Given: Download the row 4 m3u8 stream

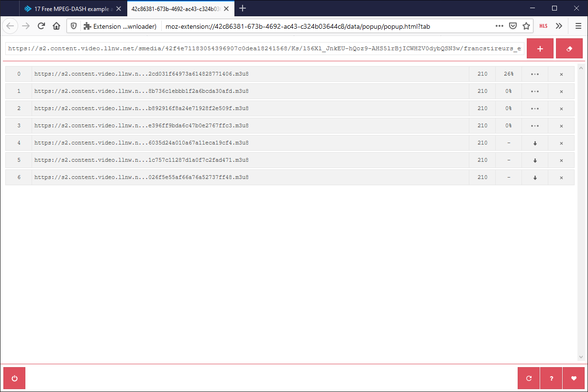Looking at the screenshot, I should (535, 143).
